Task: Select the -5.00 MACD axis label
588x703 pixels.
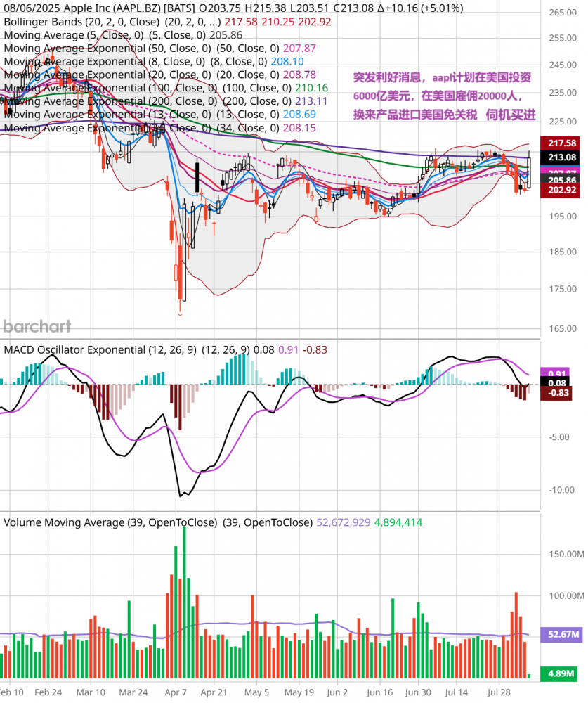Action: pos(559,437)
